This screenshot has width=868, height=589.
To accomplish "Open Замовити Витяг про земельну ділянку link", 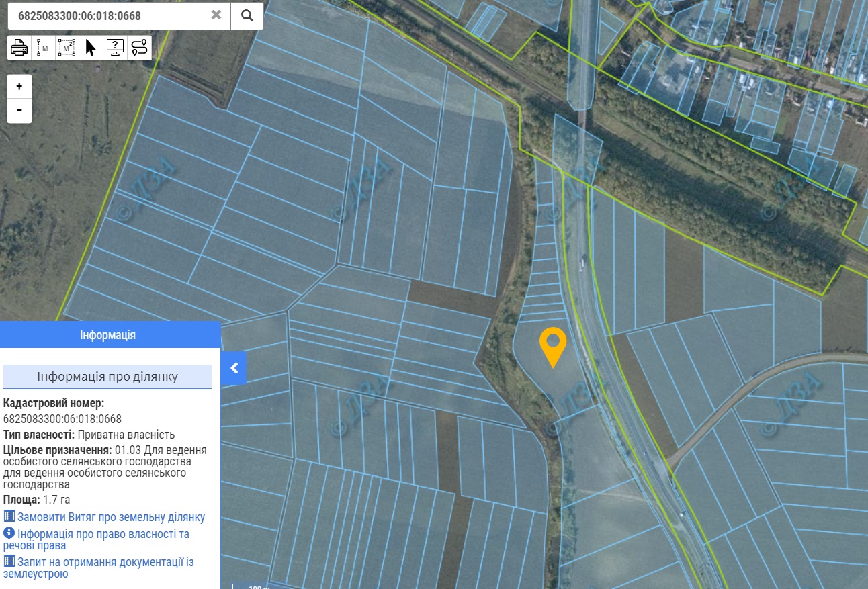I will click(111, 517).
